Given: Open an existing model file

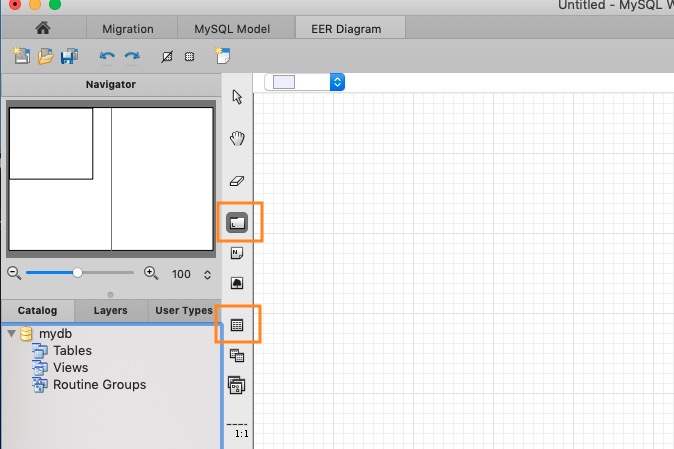Looking at the screenshot, I should (x=46, y=56).
